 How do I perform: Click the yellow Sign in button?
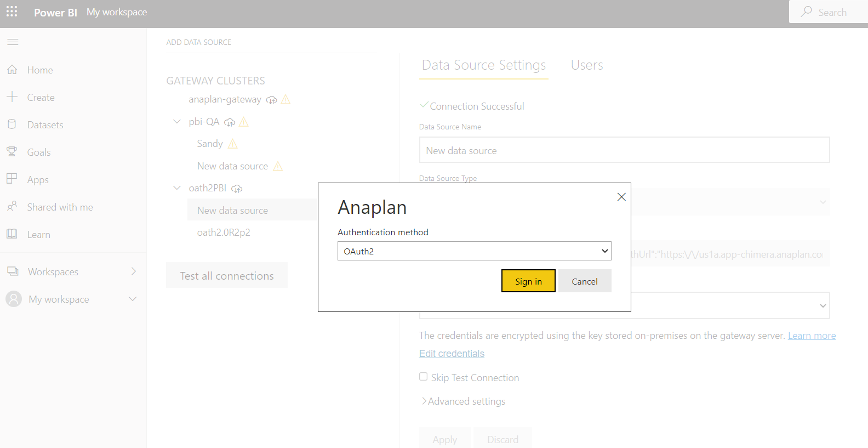[x=528, y=281]
